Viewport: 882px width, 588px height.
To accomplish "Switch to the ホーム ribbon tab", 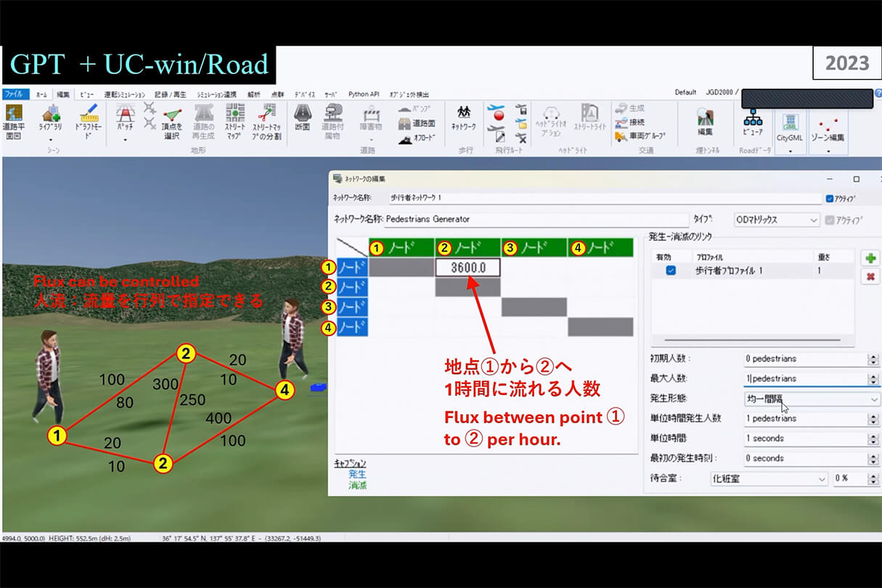I will click(x=41, y=94).
